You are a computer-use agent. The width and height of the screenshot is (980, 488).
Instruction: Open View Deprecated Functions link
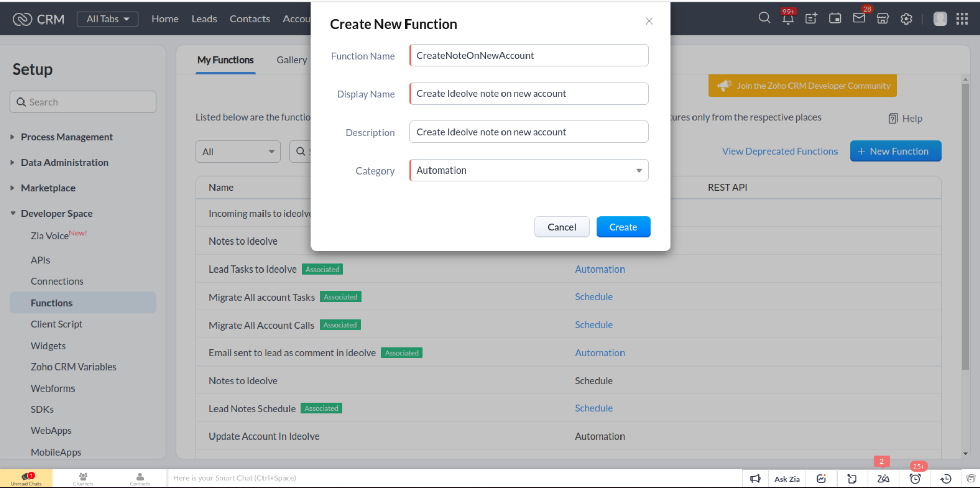pyautogui.click(x=779, y=151)
